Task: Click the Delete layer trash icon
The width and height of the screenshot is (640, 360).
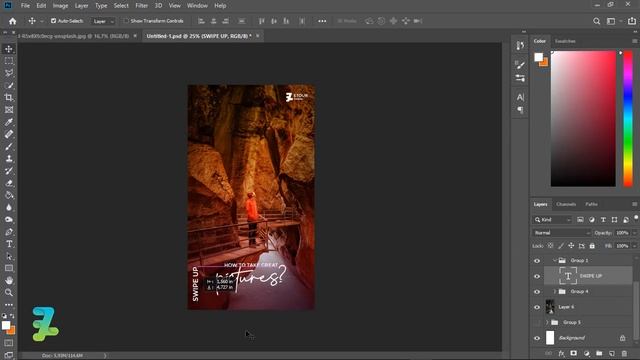Action: 624,353
